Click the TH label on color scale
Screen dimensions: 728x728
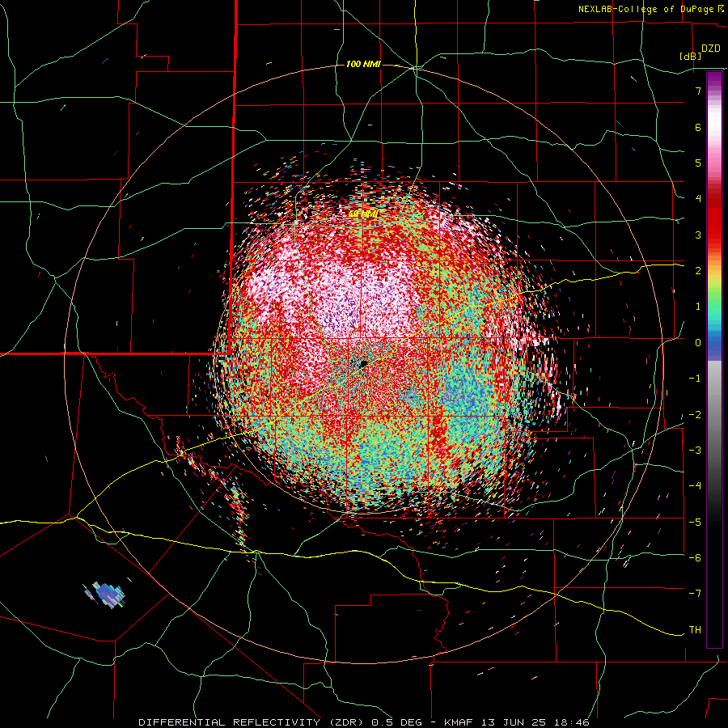pyautogui.click(x=695, y=630)
